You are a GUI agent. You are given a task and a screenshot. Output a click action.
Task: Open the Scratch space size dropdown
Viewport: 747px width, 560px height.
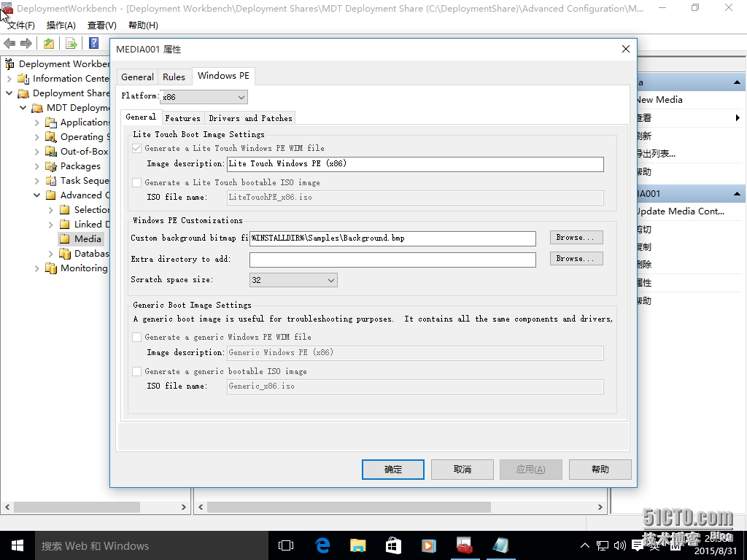[293, 280]
